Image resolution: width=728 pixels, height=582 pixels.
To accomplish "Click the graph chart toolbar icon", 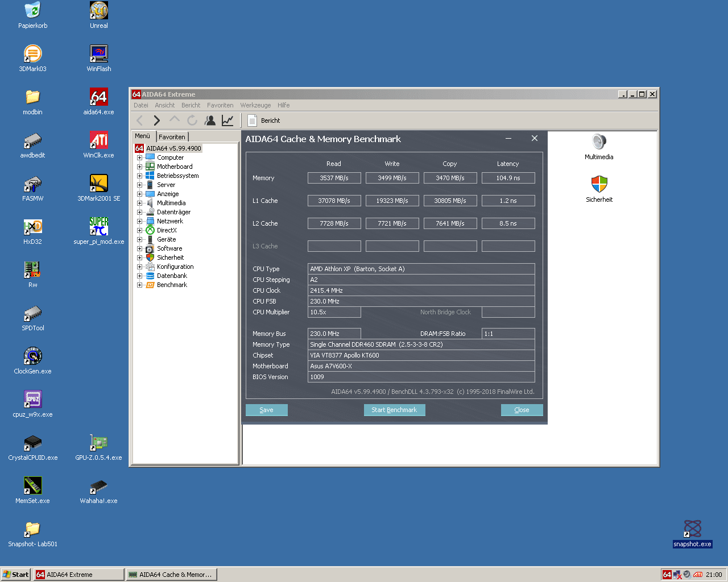I will coord(227,120).
